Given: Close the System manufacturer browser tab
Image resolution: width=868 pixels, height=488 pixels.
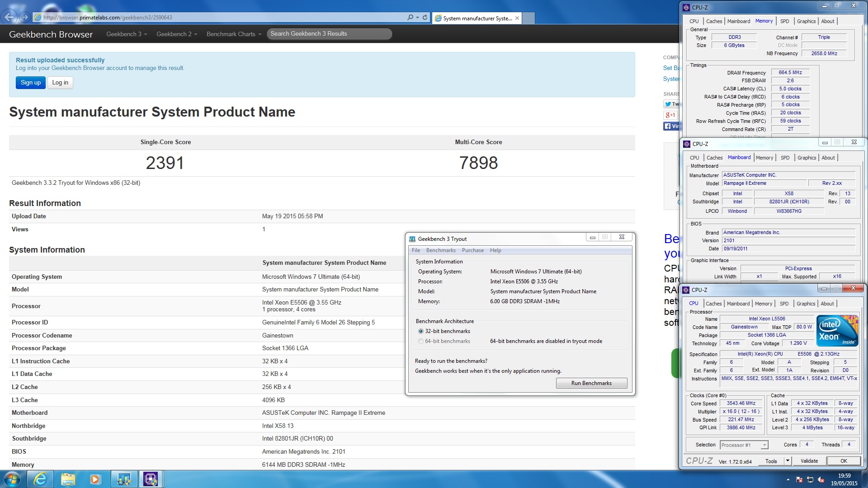Looking at the screenshot, I should pyautogui.click(x=517, y=18).
